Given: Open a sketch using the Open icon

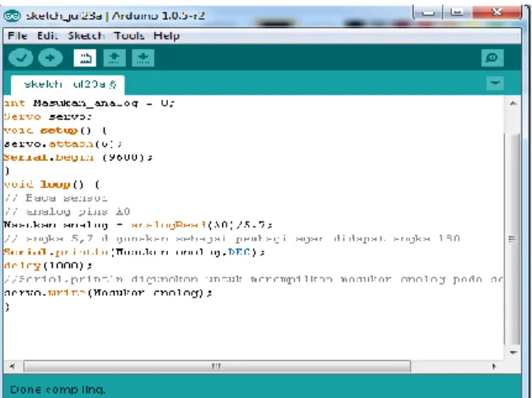Looking at the screenshot, I should tap(114, 58).
